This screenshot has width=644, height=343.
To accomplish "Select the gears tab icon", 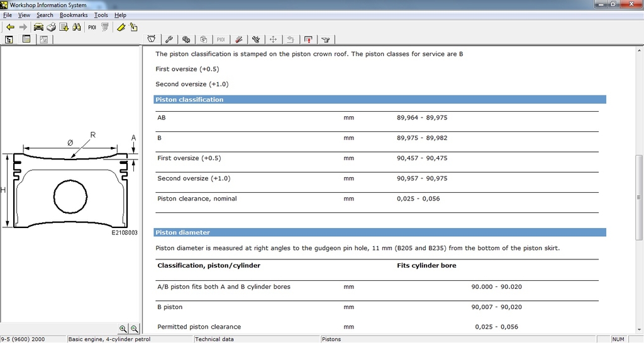I will click(186, 40).
